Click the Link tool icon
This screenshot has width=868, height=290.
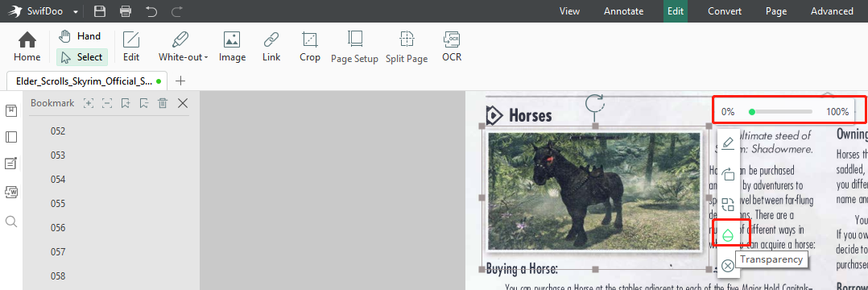[x=271, y=39]
